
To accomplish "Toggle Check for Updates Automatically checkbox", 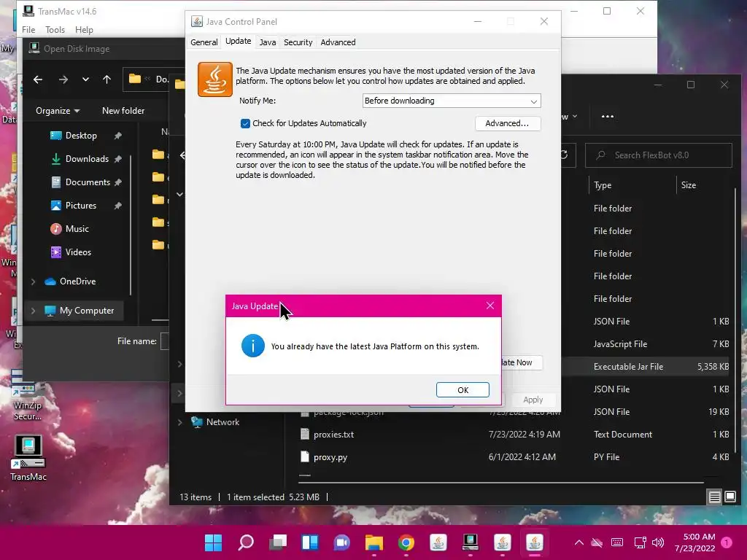I will [x=245, y=123].
